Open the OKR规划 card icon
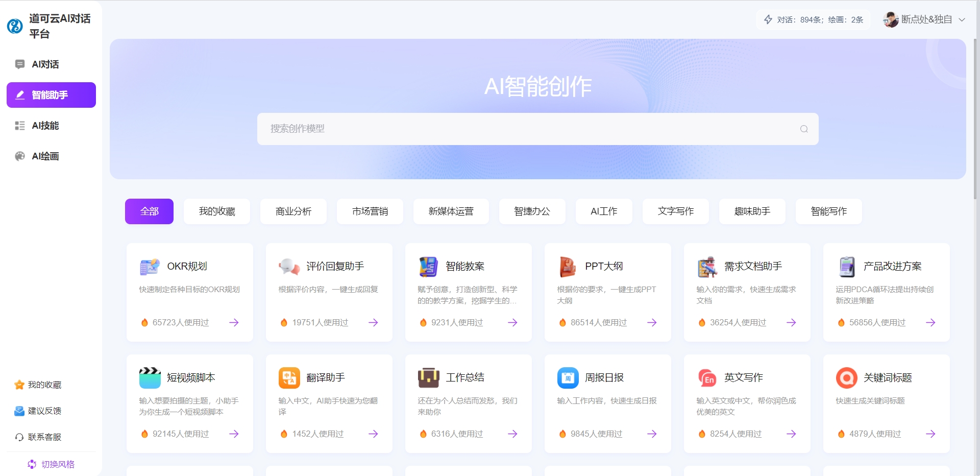Image resolution: width=980 pixels, height=476 pixels. pyautogui.click(x=150, y=267)
